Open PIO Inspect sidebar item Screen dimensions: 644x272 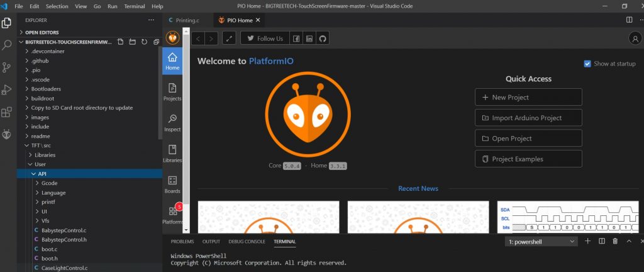tap(172, 123)
